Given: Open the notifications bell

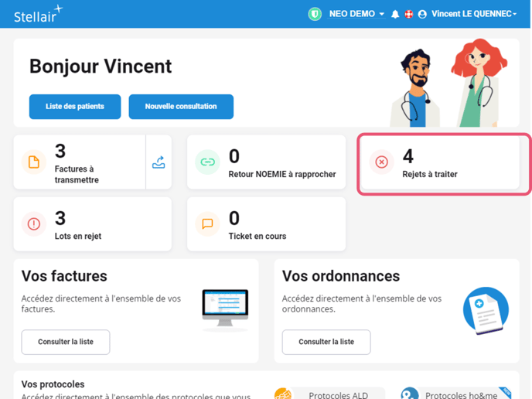Looking at the screenshot, I should [396, 15].
